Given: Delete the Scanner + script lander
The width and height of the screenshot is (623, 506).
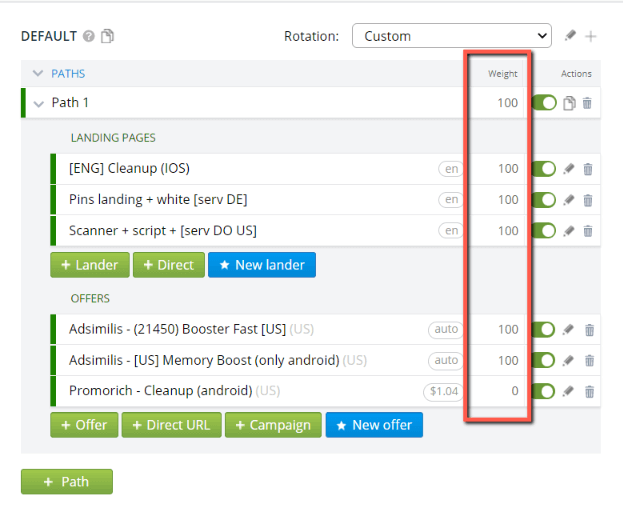Looking at the screenshot, I should click(588, 231).
